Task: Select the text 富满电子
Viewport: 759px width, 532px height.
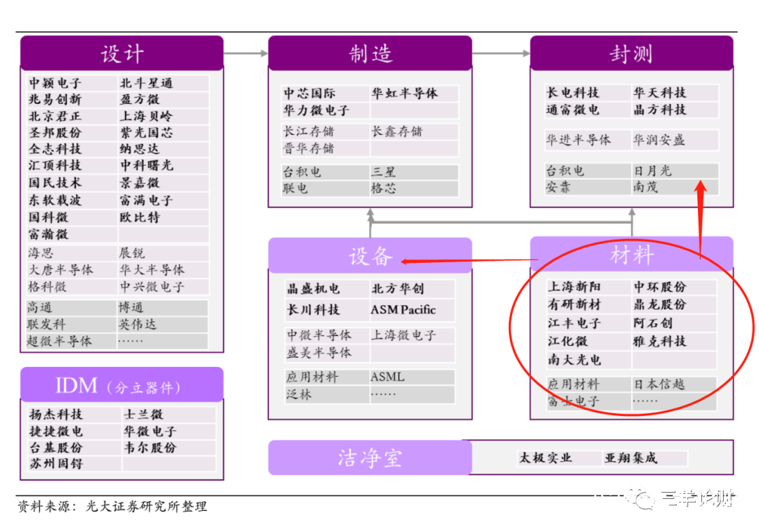Action: click(x=146, y=200)
